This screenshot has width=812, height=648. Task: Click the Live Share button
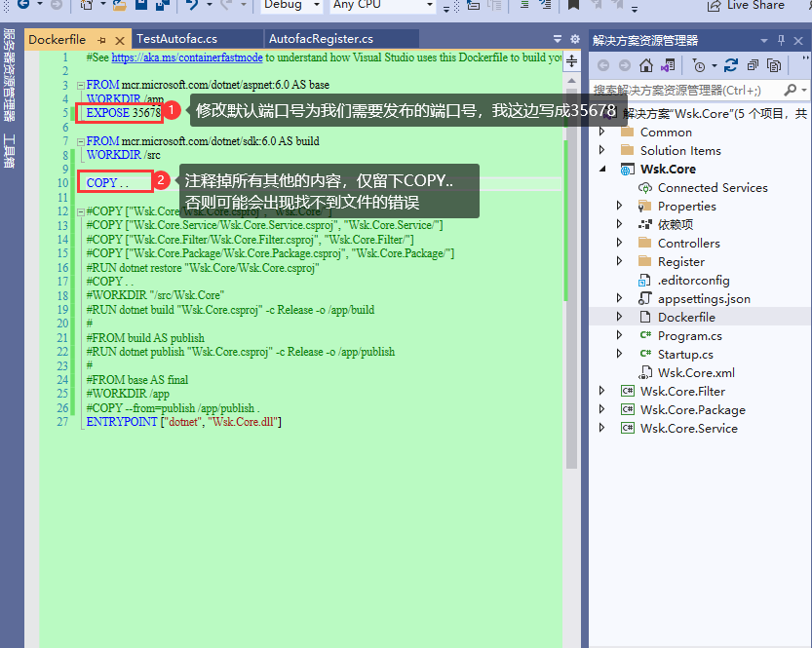pos(746,5)
